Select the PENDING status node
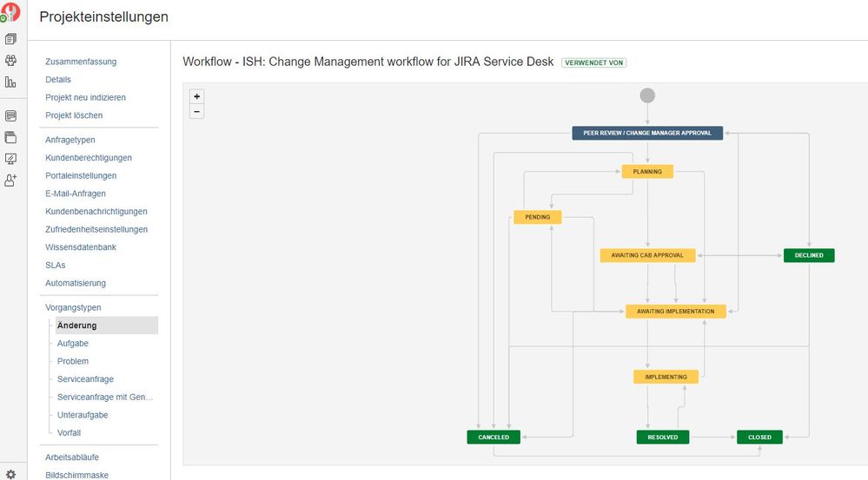Image resolution: width=868 pixels, height=480 pixels. 538,217
